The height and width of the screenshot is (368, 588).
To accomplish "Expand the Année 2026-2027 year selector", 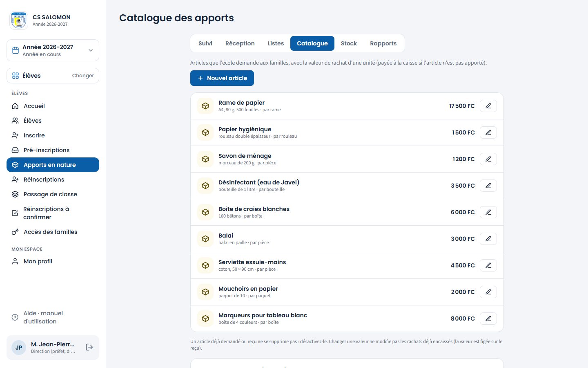I will point(53,50).
